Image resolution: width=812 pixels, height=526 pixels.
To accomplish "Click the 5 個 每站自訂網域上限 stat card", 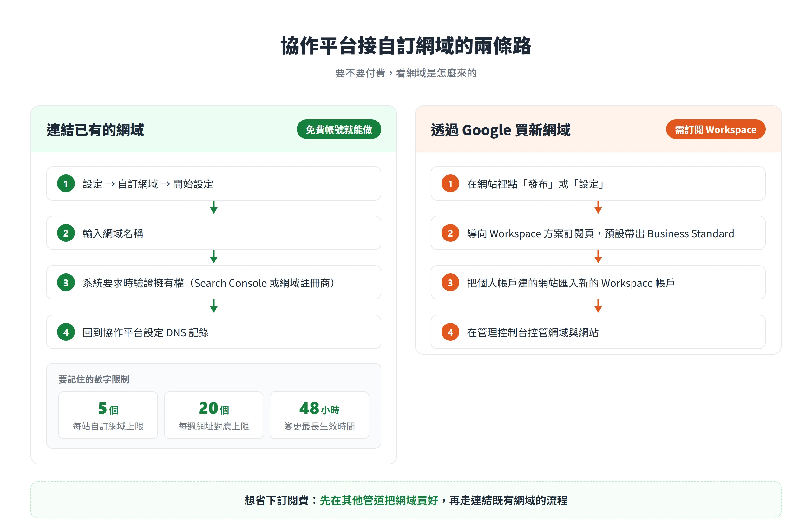I will point(108,415).
